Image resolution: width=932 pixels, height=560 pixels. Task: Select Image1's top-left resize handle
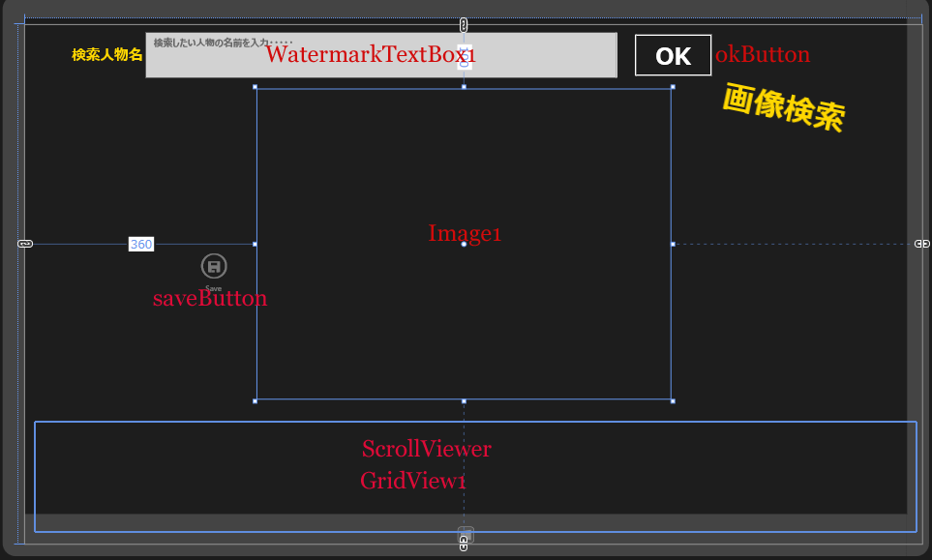(256, 87)
